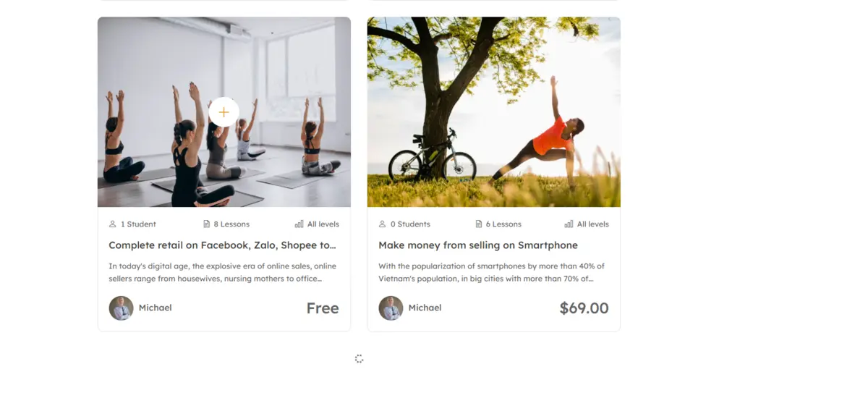Click the 8 Lessons text
This screenshot has width=868, height=393.
click(x=231, y=224)
